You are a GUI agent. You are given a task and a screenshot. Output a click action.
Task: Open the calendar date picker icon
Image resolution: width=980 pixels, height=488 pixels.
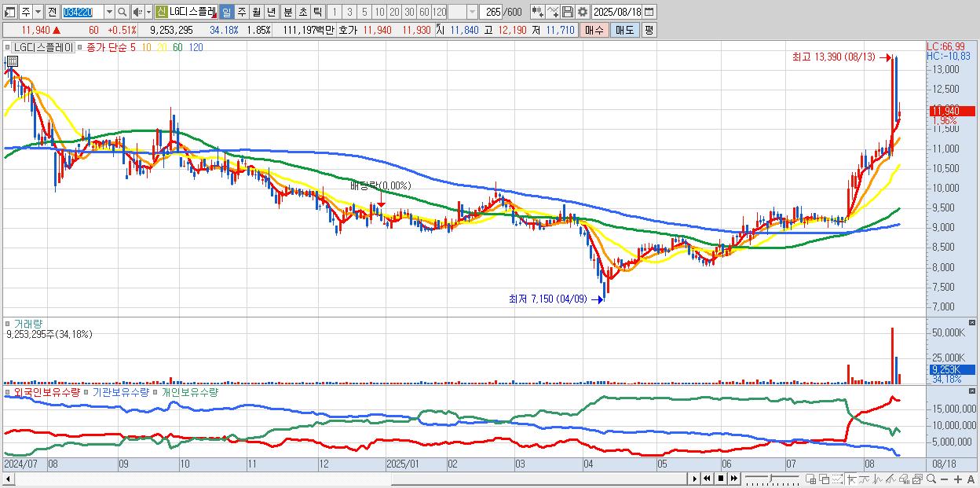coord(649,13)
